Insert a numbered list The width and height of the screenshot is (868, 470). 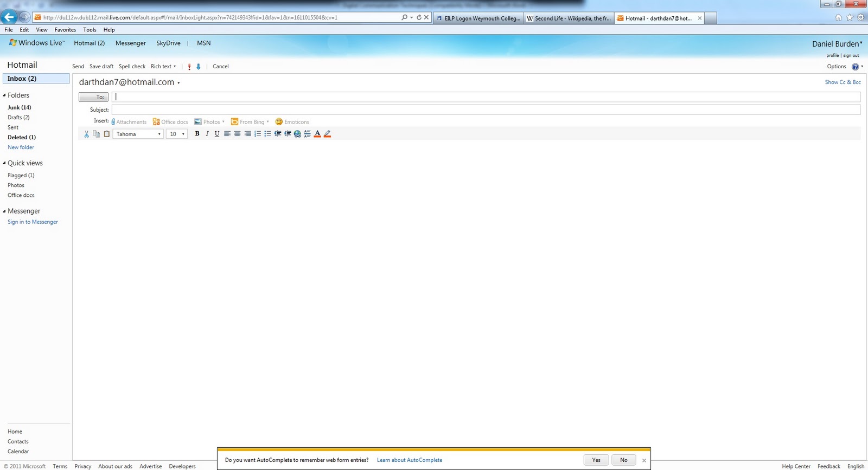point(258,134)
